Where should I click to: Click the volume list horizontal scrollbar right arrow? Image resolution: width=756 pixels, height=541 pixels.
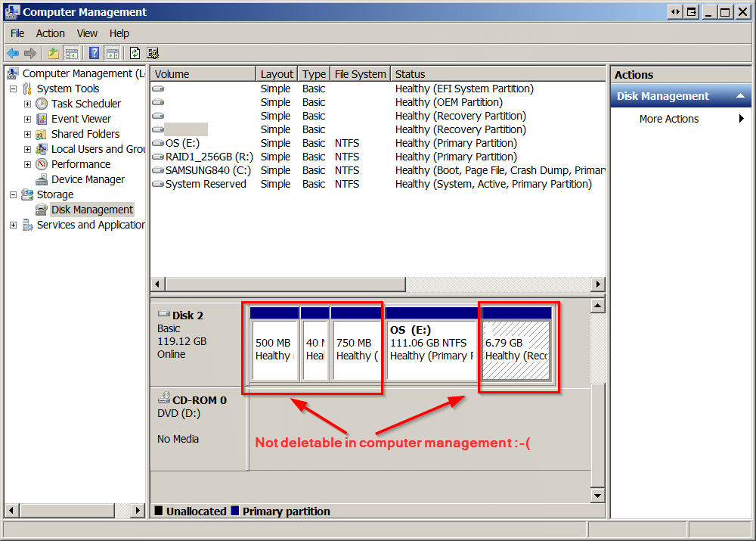click(597, 284)
